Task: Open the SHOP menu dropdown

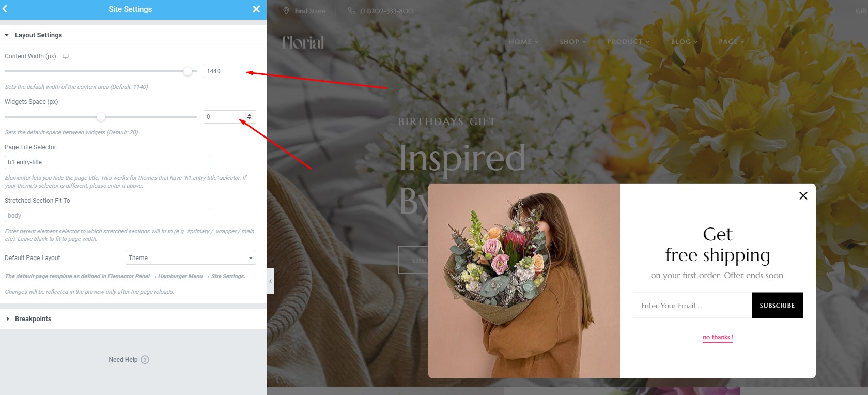Action: [x=573, y=42]
